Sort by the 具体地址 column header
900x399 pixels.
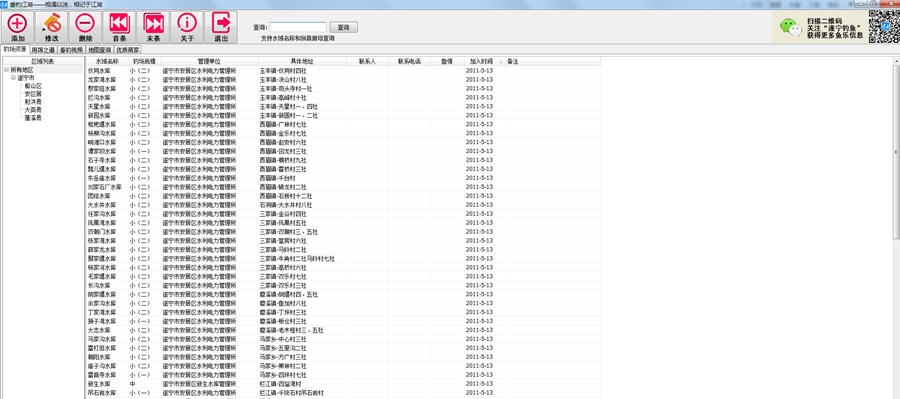pos(302,61)
